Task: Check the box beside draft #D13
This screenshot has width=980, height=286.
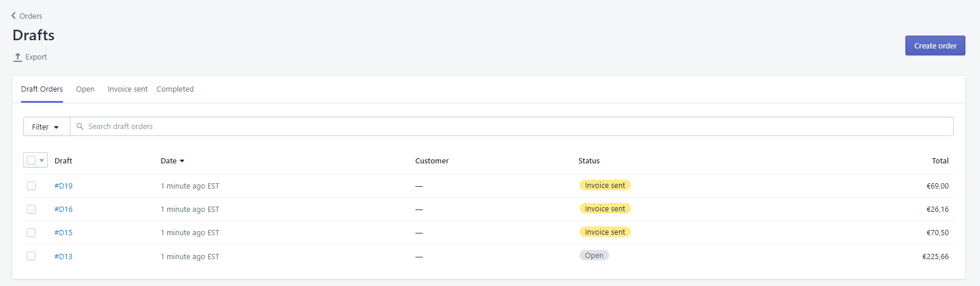Action: (31, 256)
